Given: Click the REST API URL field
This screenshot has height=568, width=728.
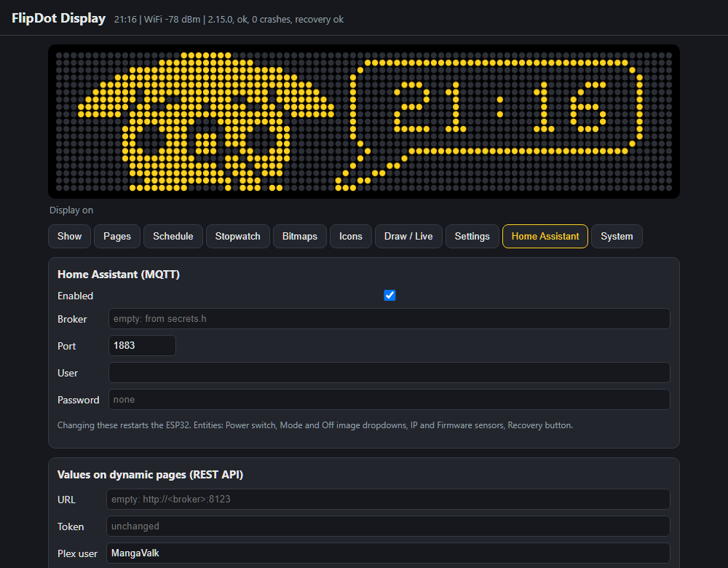Looking at the screenshot, I should point(388,500).
